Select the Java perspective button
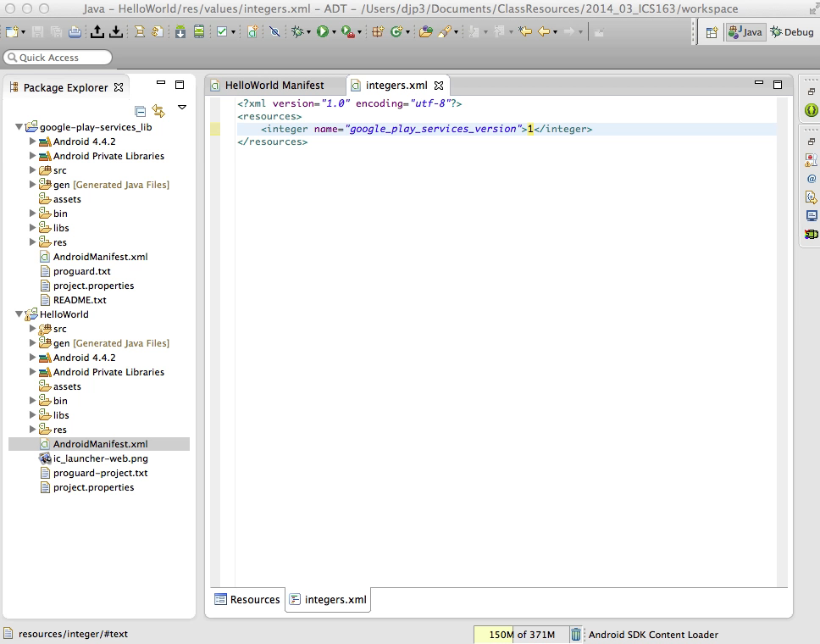Image resolution: width=820 pixels, height=644 pixels. tap(745, 32)
